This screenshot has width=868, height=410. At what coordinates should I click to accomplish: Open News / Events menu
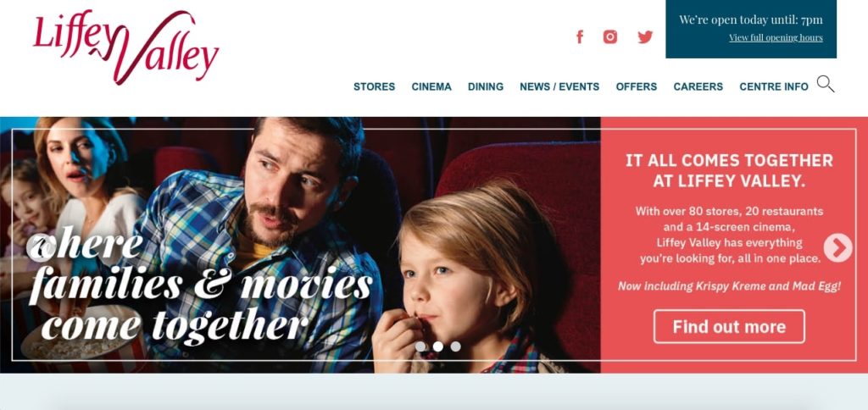559,87
